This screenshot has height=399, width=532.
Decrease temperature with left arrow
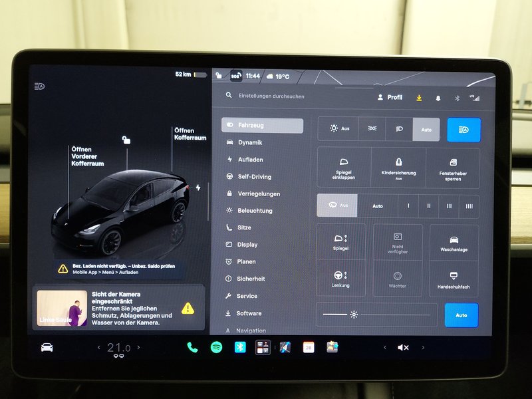coord(98,347)
